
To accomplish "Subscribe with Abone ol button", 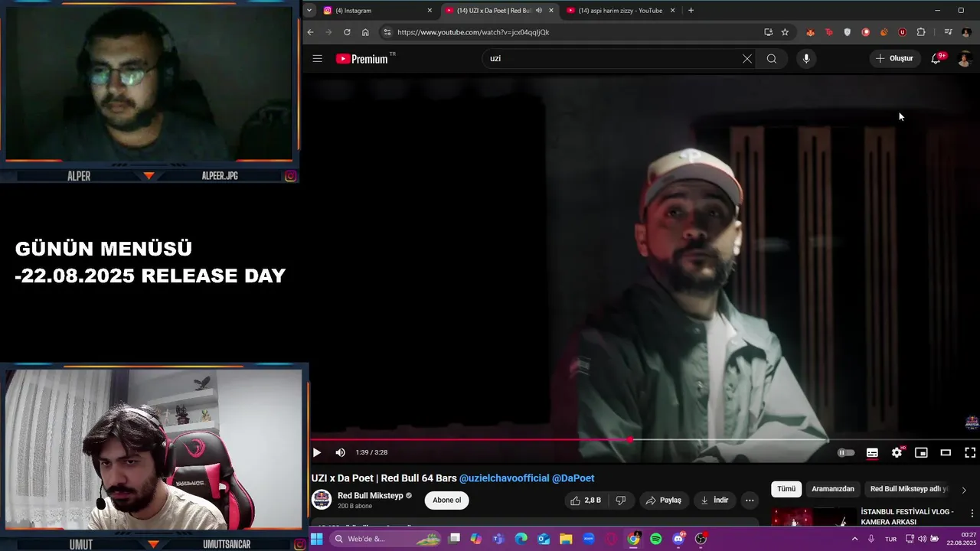I will click(x=447, y=500).
